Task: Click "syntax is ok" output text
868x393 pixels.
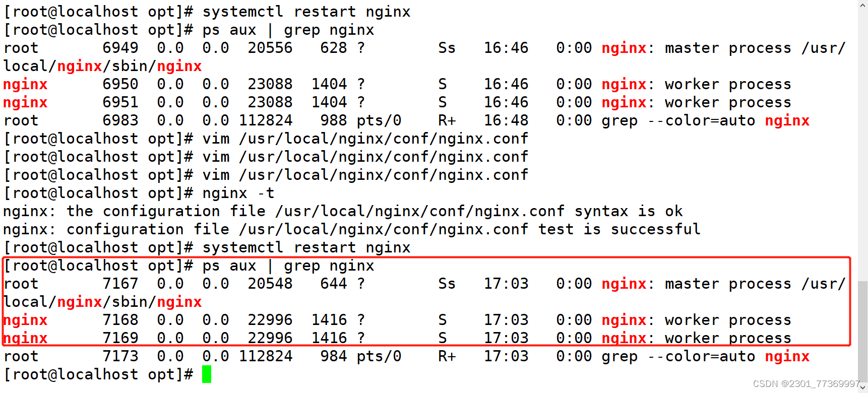Action: pyautogui.click(x=629, y=211)
